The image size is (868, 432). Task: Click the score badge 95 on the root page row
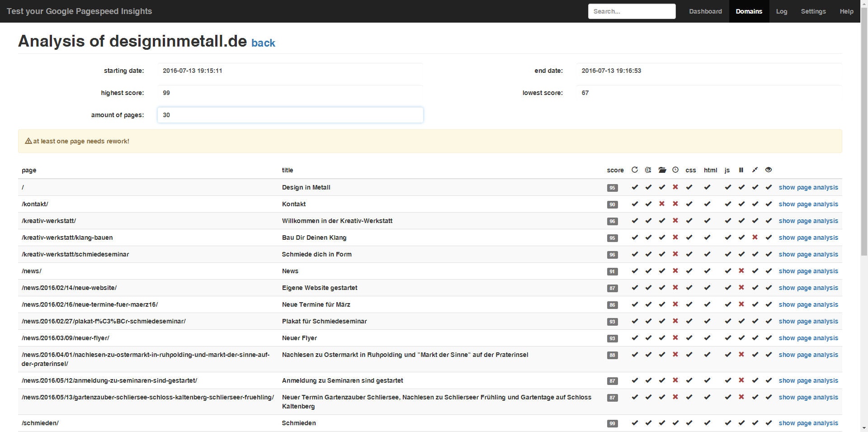(x=612, y=187)
